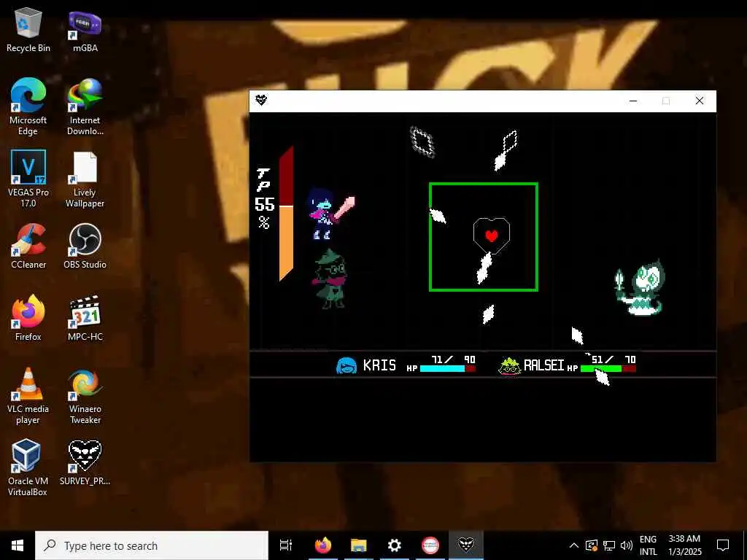Open the Recycle Bin desktop icon
Screen dimensions: 747x560
pos(28,30)
